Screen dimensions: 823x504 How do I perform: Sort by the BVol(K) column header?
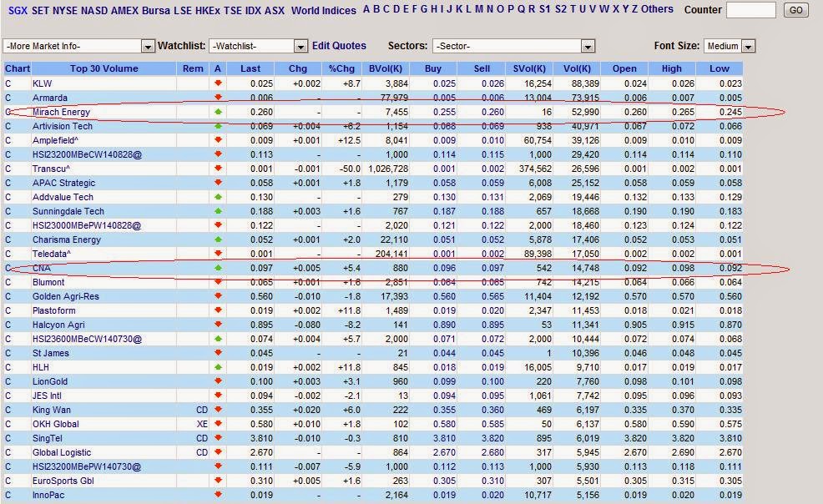[386, 68]
